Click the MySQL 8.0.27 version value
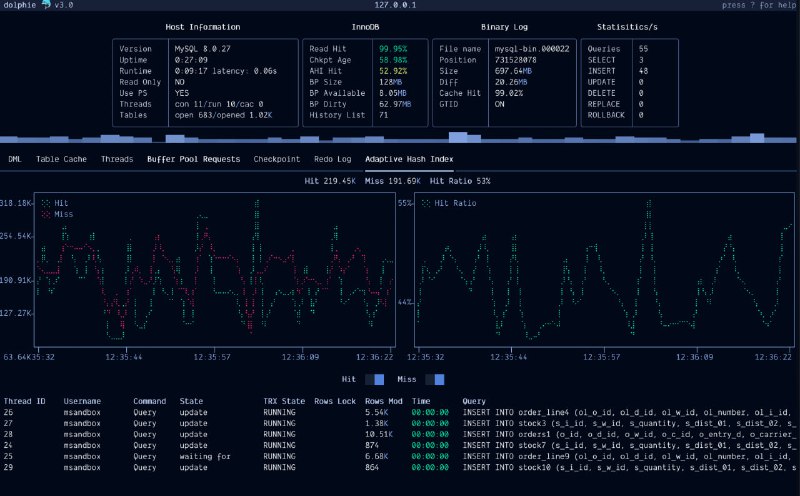Screen dimensions: 800x496 pyautogui.click(x=203, y=49)
